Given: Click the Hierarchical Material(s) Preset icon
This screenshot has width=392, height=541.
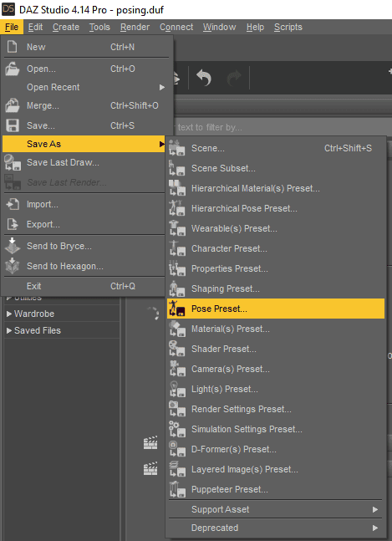Looking at the screenshot, I should point(177,188).
